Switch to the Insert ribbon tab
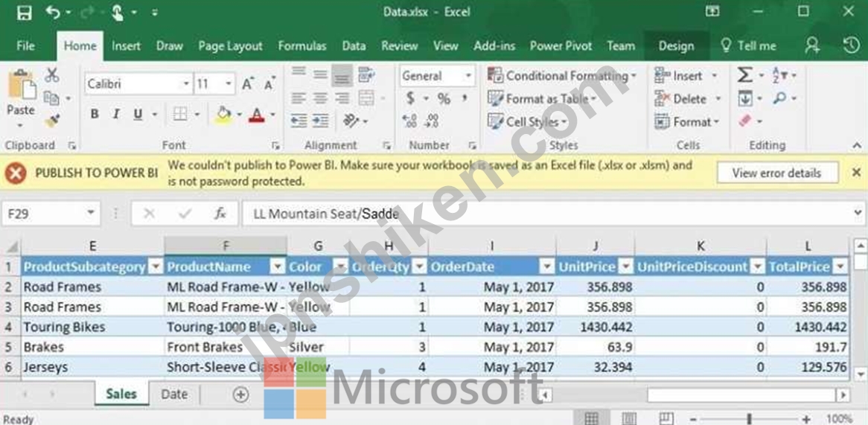868x425 pixels. [127, 46]
